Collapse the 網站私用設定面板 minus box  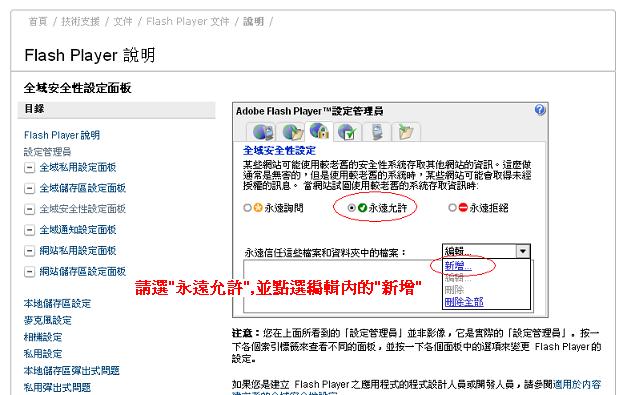pos(29,251)
